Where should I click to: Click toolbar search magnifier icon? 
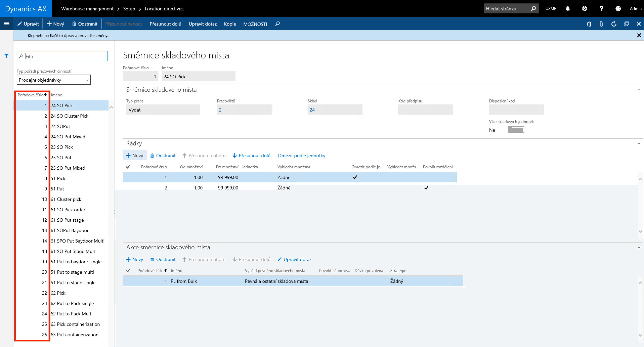tap(277, 24)
